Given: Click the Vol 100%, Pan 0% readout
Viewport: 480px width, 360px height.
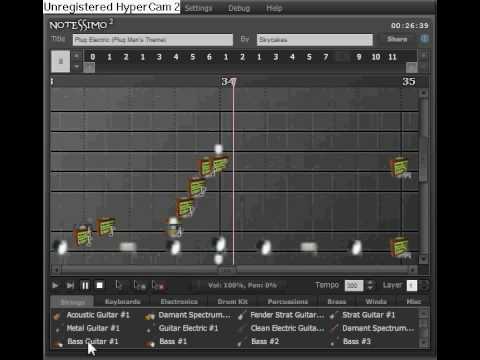Looking at the screenshot, I should pos(242,285).
